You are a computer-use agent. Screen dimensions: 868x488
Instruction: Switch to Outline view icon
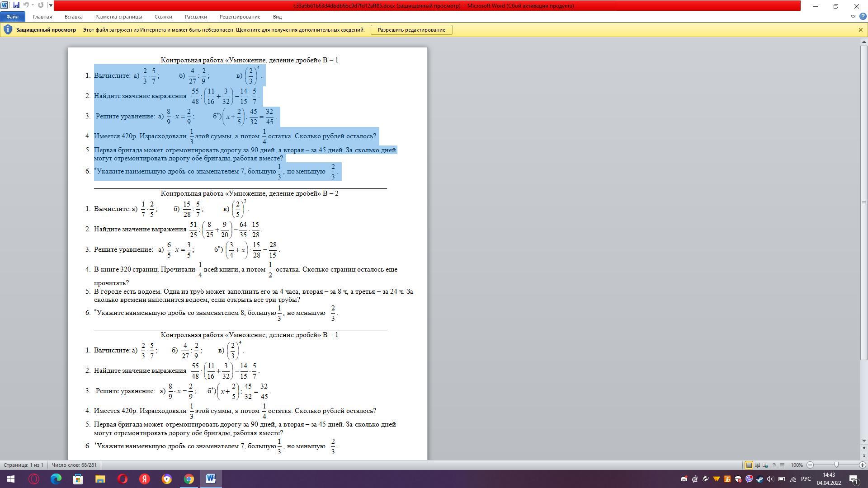click(774, 465)
